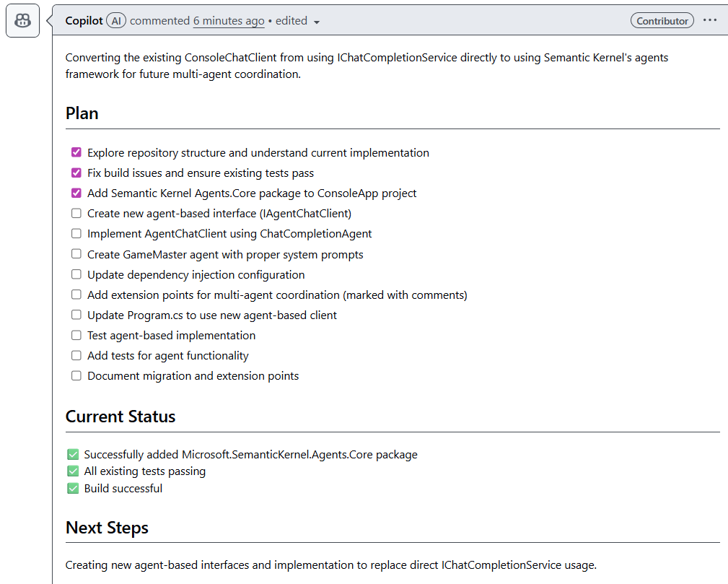Click the 'Successfully added Microsoft.SemanticKernel.Agents.Core package' line

click(x=250, y=454)
